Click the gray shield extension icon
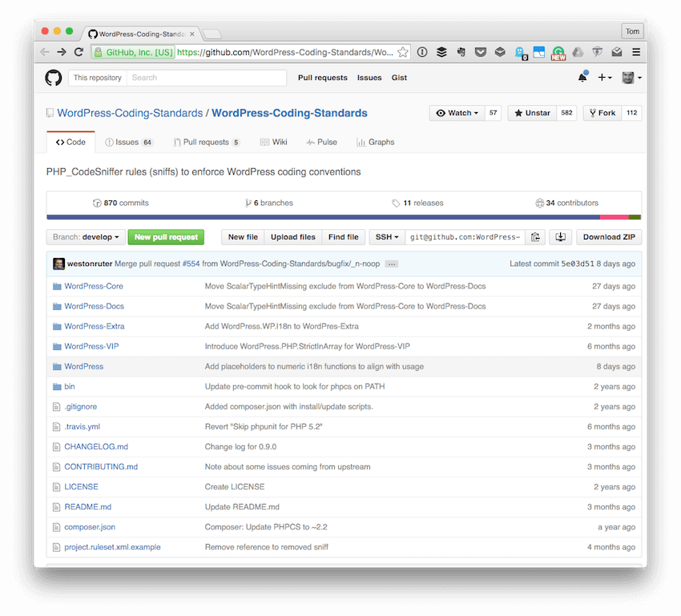681x616 pixels. pos(597,52)
